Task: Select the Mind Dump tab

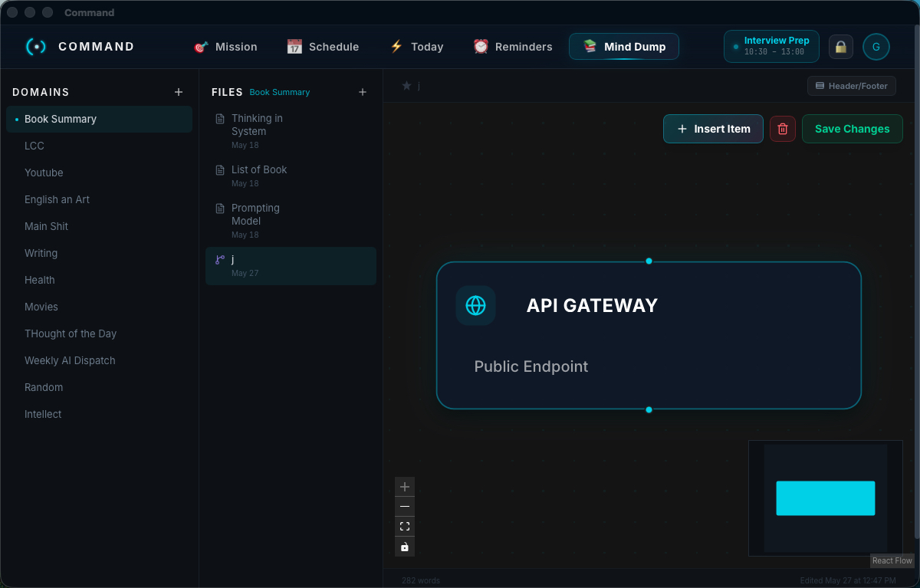Action: pyautogui.click(x=624, y=47)
